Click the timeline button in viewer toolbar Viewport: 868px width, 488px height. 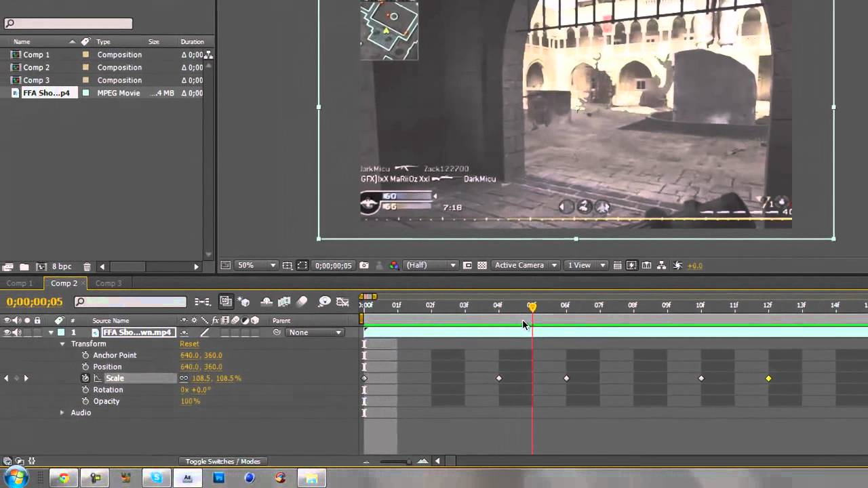tap(647, 265)
